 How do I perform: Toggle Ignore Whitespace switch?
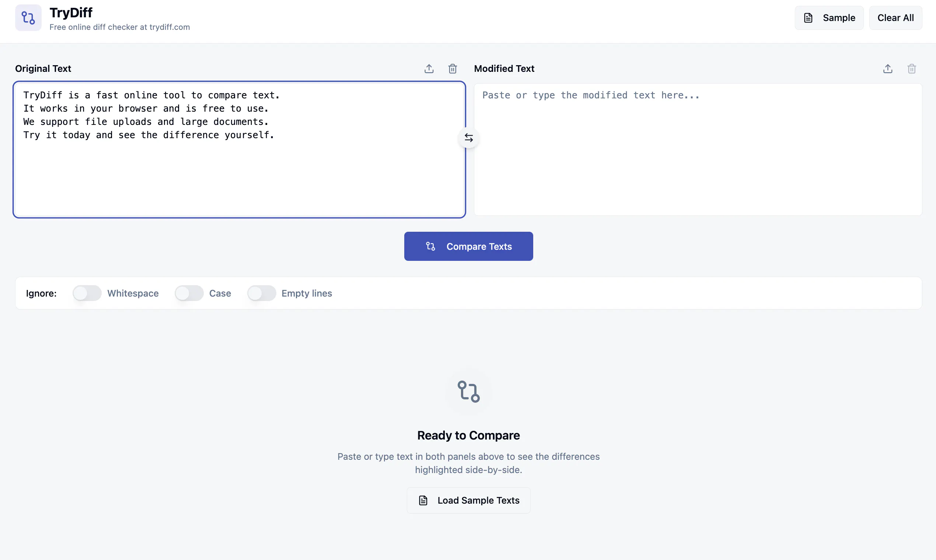click(x=87, y=293)
